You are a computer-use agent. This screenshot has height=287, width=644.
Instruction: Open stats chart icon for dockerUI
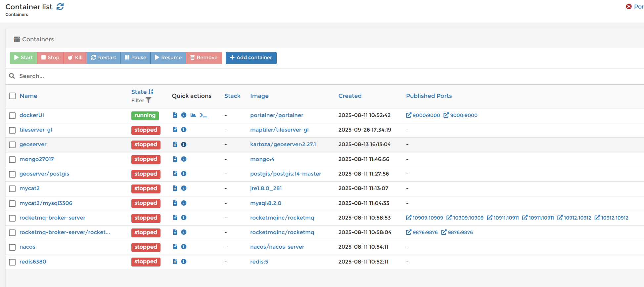(x=193, y=115)
